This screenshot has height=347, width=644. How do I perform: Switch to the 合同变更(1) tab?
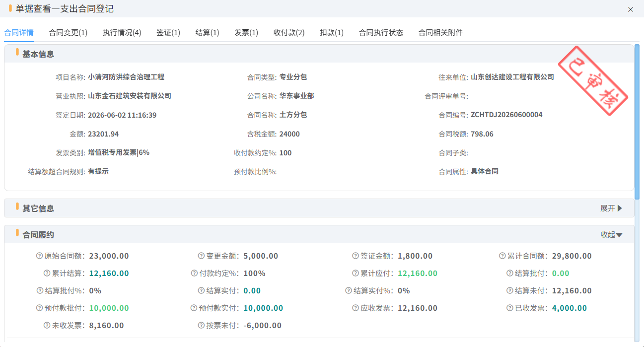click(x=68, y=33)
